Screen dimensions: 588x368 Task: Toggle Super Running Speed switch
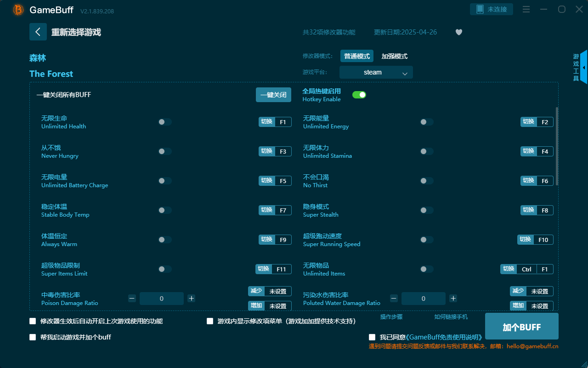point(427,240)
